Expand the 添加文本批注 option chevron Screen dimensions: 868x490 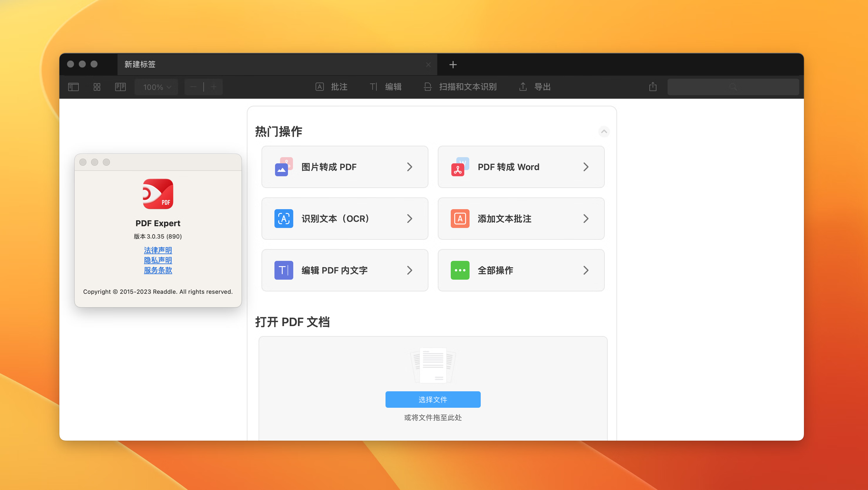tap(586, 219)
